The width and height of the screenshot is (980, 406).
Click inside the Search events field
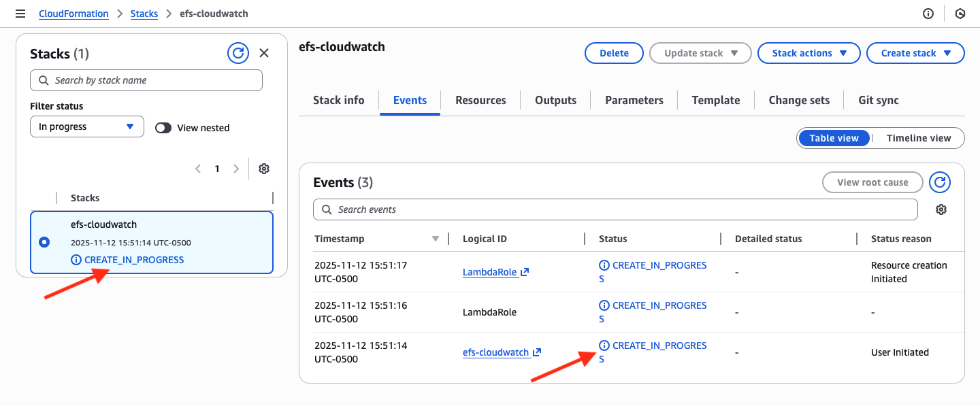(x=615, y=209)
